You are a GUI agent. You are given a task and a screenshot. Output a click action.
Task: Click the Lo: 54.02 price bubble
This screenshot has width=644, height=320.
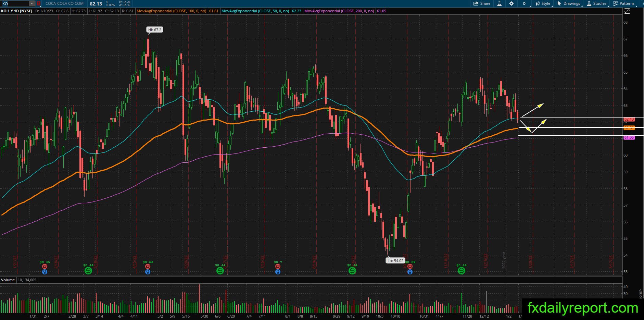[395, 261]
